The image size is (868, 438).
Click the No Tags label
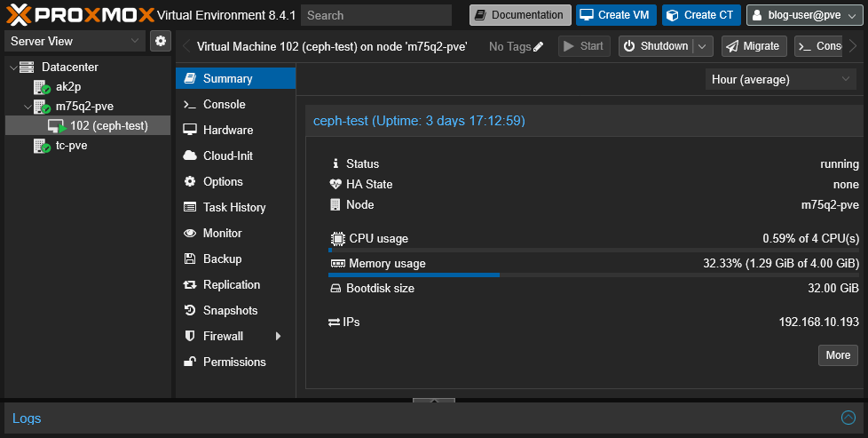(509, 46)
